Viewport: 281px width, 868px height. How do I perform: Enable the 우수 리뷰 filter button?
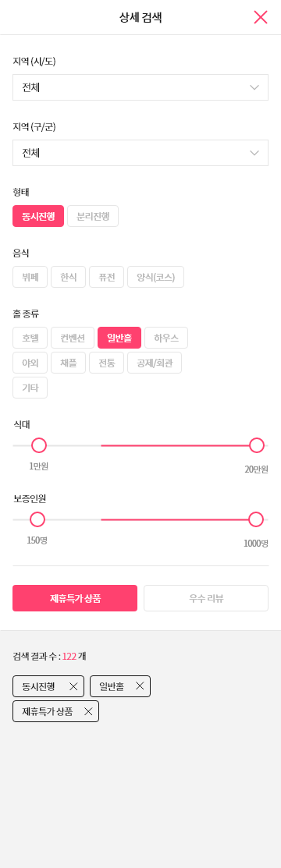pyautogui.click(x=206, y=598)
